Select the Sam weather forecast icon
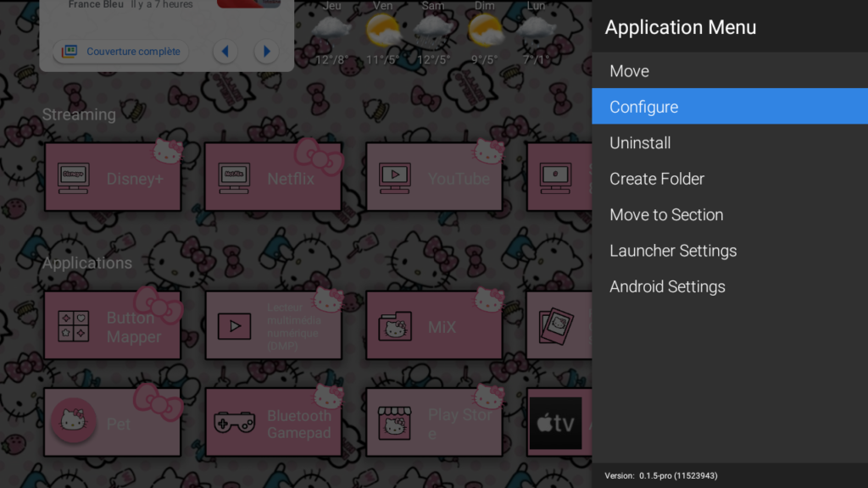 point(433,30)
